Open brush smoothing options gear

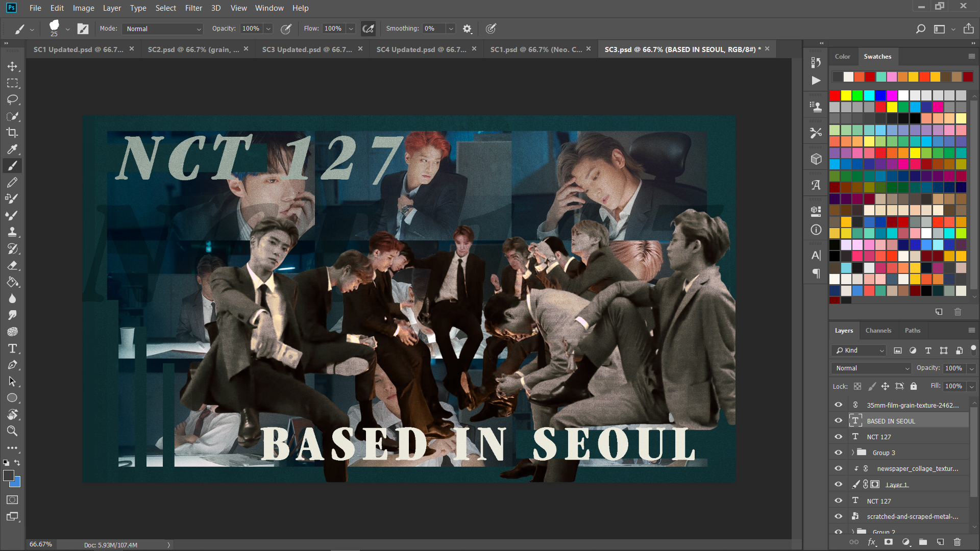(467, 29)
